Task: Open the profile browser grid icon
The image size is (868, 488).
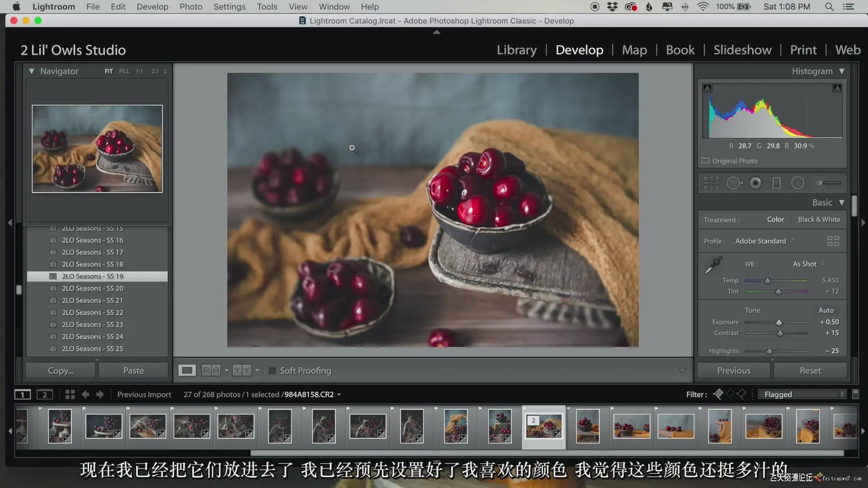Action: click(833, 241)
